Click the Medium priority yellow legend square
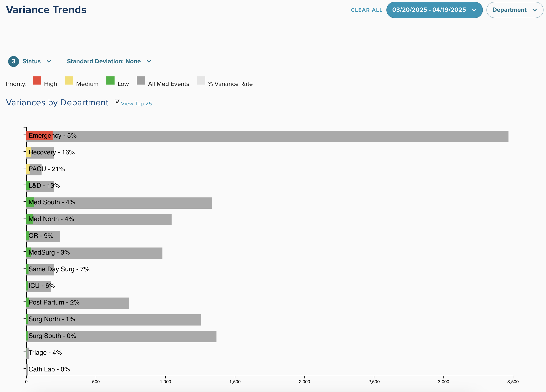Viewport: 546px width, 392px height. (x=69, y=80)
